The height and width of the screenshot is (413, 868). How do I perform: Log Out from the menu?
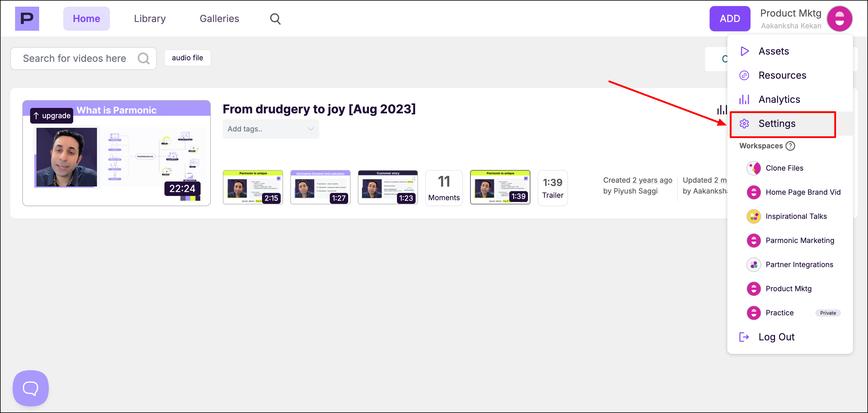(x=776, y=337)
